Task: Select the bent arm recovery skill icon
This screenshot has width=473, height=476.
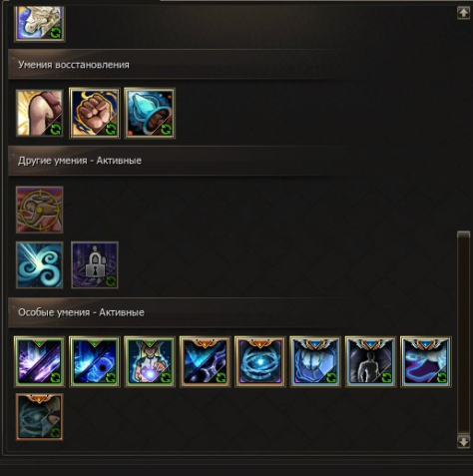Action: pos(40,113)
